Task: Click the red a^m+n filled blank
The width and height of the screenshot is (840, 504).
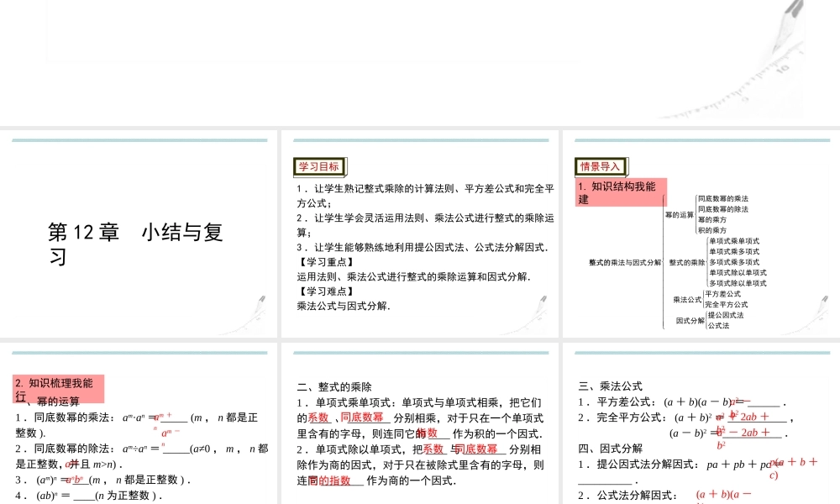Action: coord(163,415)
